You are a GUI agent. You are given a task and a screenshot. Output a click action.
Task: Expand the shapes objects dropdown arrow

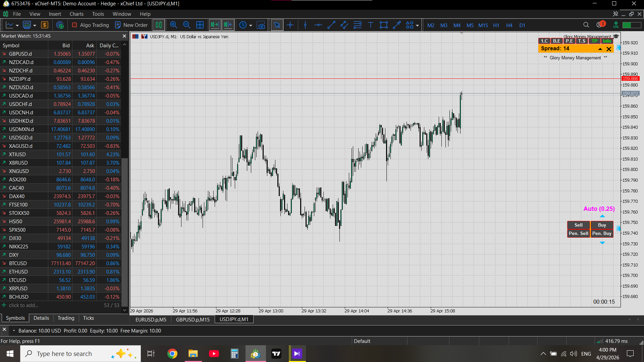[417, 25]
